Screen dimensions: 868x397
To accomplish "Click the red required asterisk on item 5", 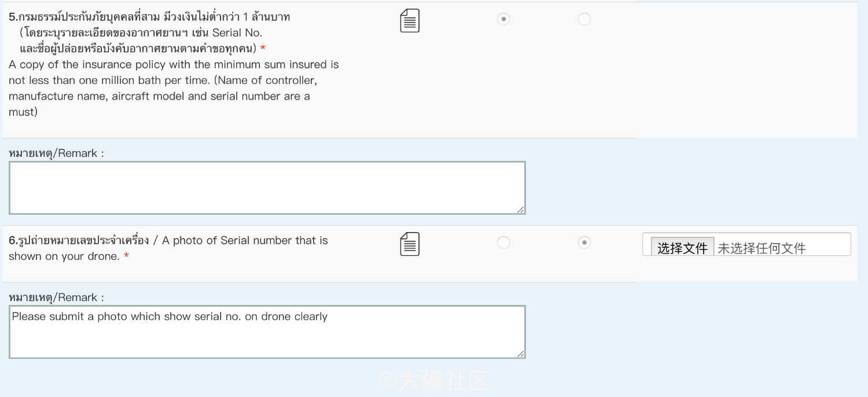I will (x=263, y=49).
